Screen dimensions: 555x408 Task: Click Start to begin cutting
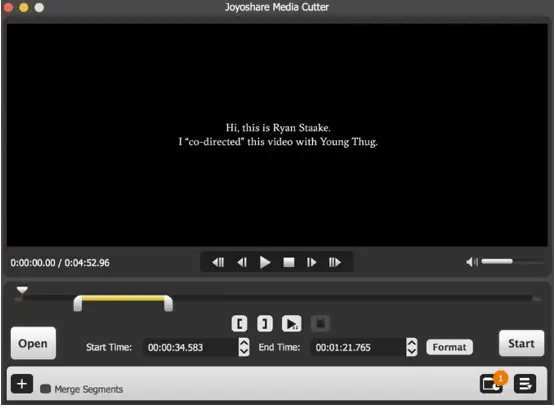521,343
